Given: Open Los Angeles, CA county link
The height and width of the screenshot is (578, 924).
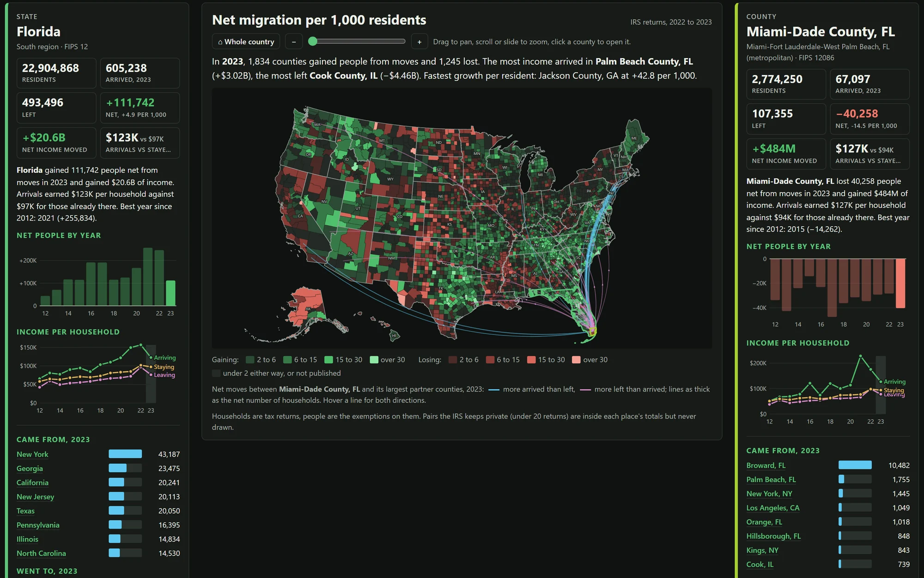Looking at the screenshot, I should click(773, 508).
